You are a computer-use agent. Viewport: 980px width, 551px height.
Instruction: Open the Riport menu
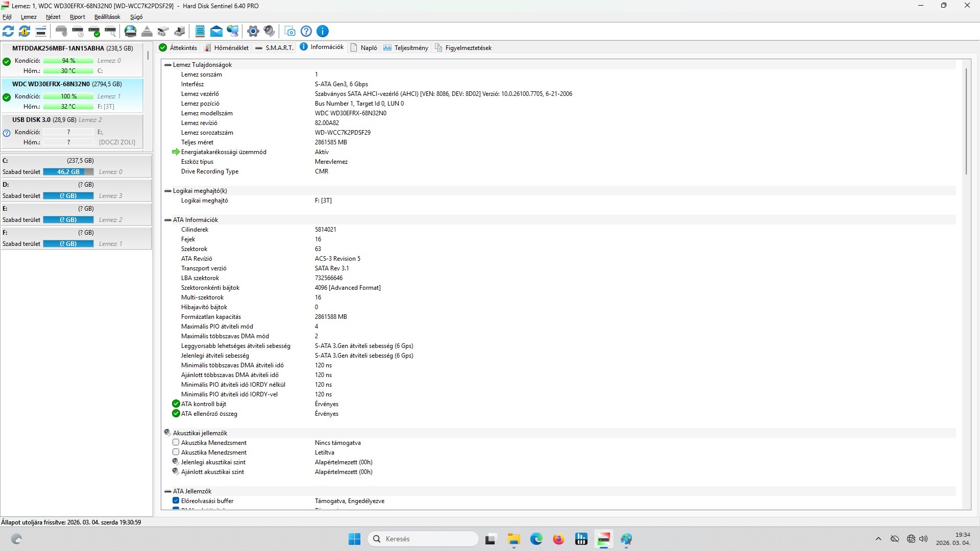tap(78, 17)
